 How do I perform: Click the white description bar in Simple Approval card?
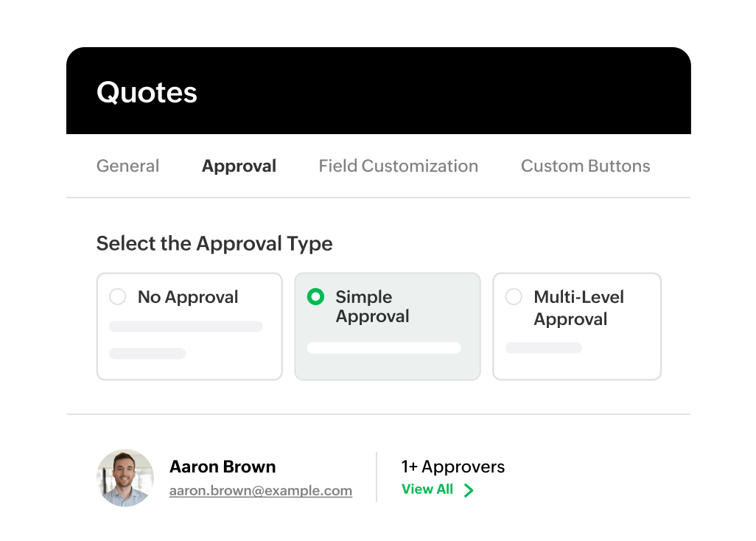[384, 348]
